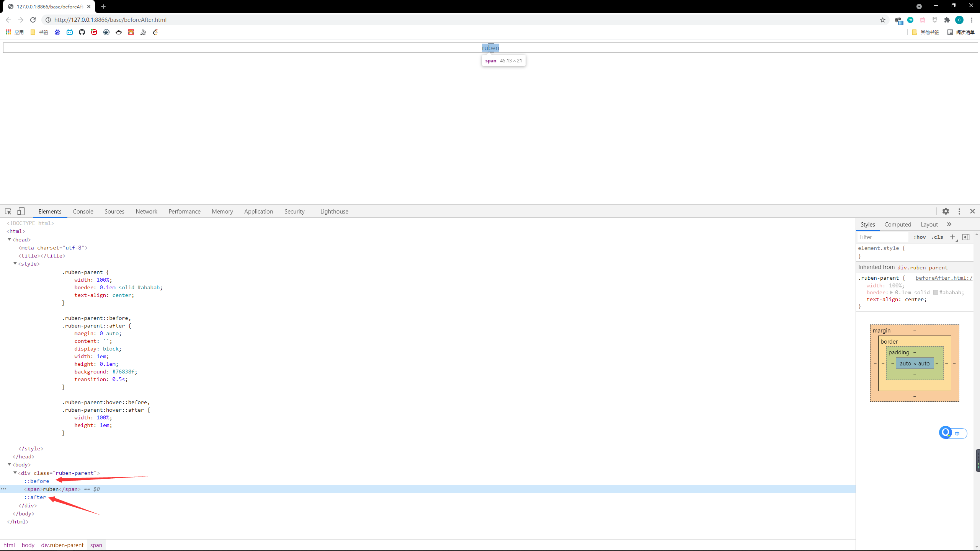Focus the Styles Filter input field
Viewport: 980px width, 551px height.
click(882, 237)
